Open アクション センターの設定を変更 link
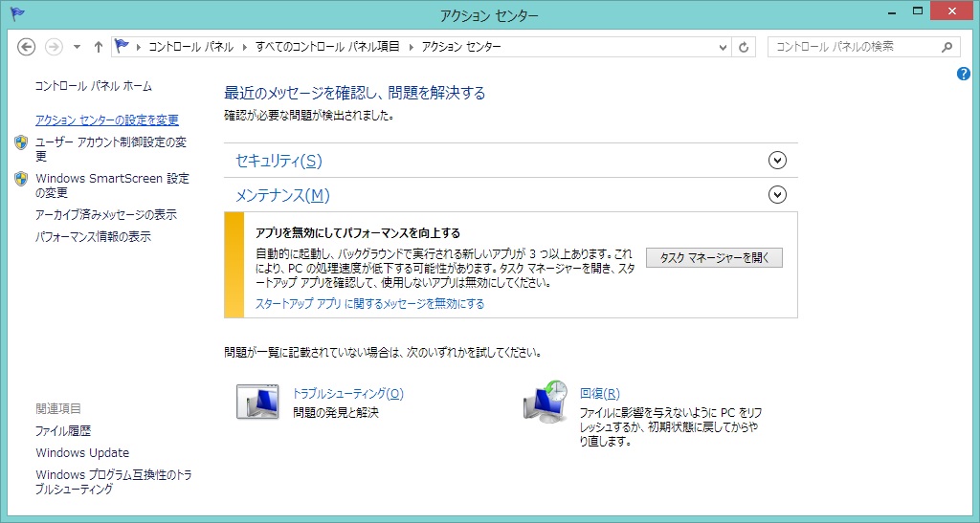Screen dimensions: 980x523 107,120
